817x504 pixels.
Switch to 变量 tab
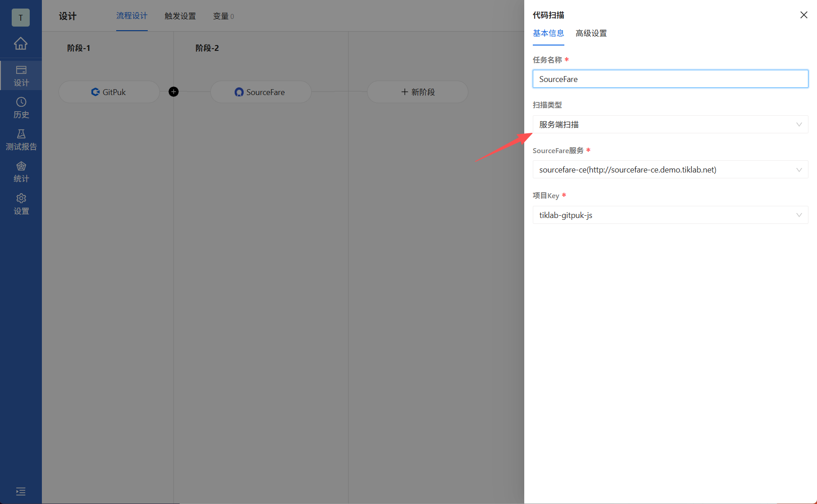pyautogui.click(x=223, y=16)
